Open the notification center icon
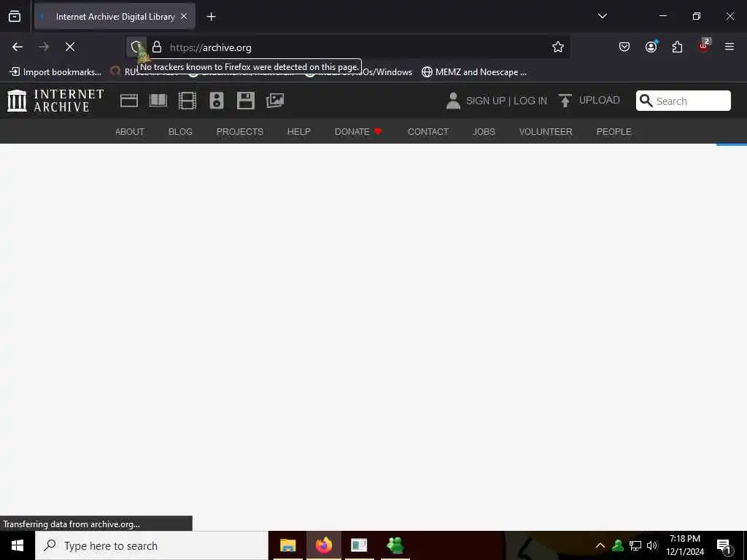The height and width of the screenshot is (560, 747). coord(724,546)
